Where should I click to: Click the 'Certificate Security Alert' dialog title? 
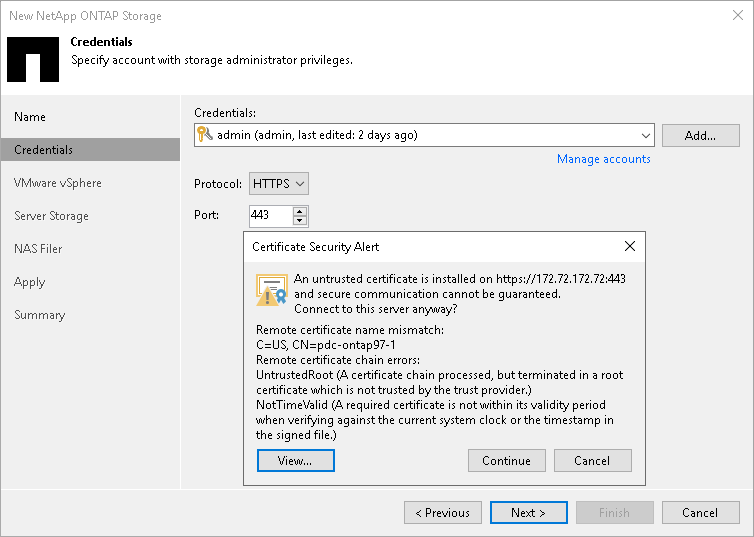coord(315,247)
